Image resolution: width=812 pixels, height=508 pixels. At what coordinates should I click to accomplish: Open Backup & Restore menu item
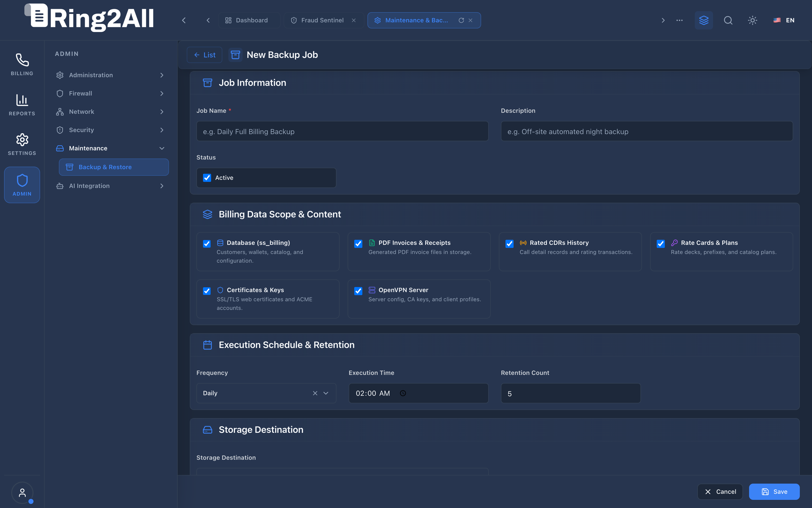(x=114, y=167)
